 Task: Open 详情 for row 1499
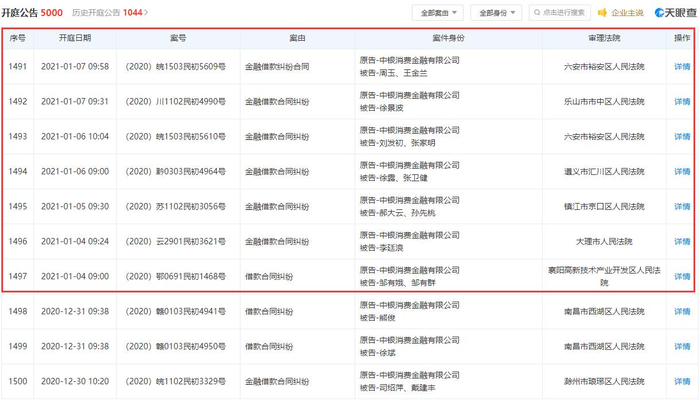pos(682,346)
